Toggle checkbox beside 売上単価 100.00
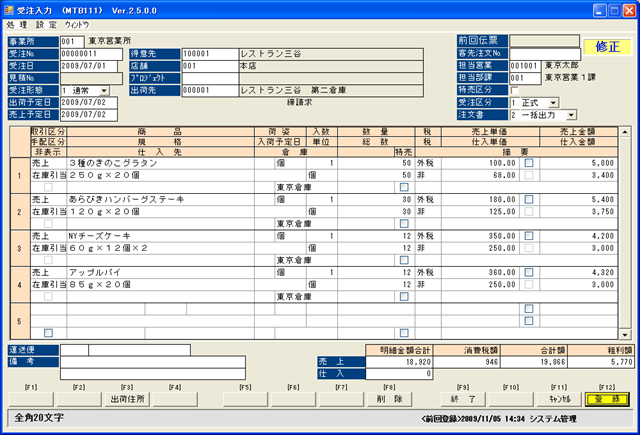This screenshot has width=640, height=435. click(529, 163)
